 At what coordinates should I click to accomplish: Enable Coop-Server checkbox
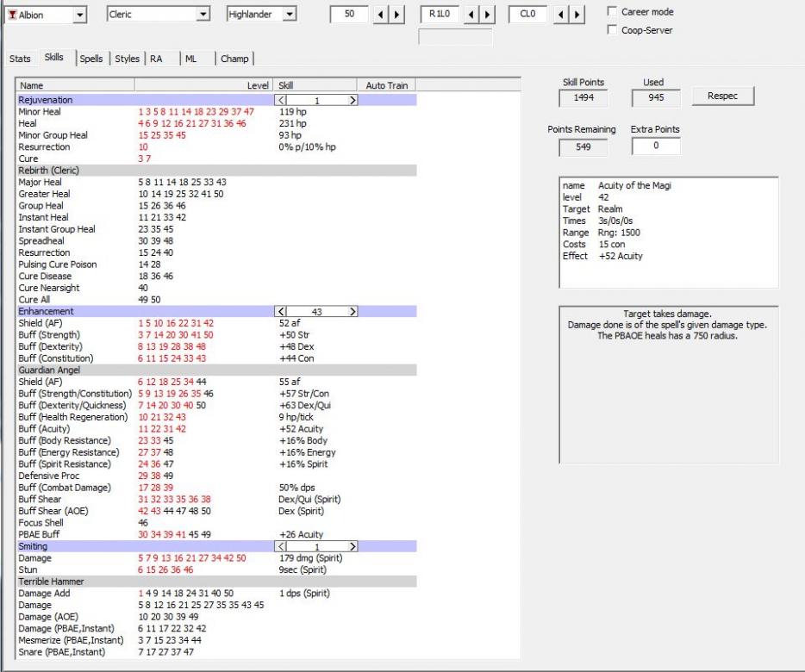click(612, 30)
